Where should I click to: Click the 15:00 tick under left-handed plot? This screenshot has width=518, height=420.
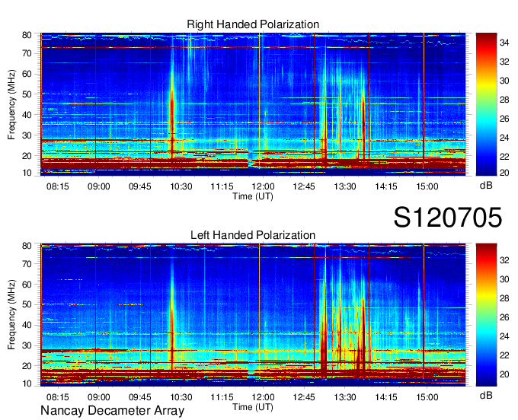pos(427,397)
